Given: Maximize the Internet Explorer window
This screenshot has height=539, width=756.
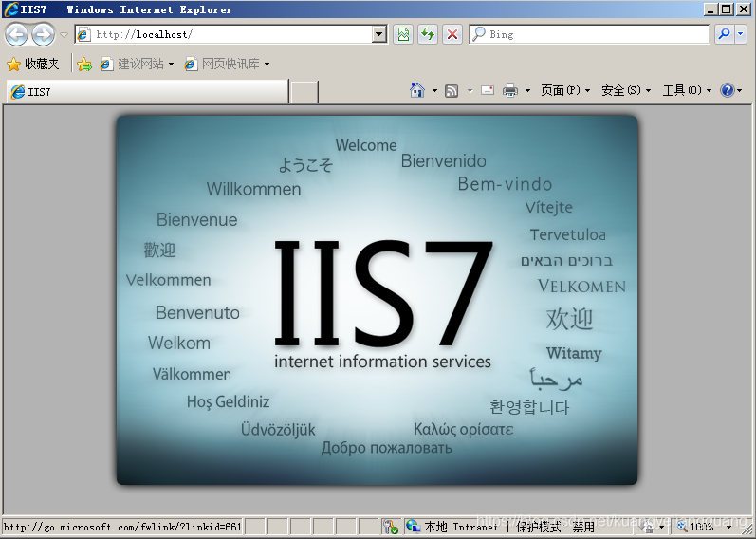Looking at the screenshot, I should pyautogui.click(x=726, y=9).
